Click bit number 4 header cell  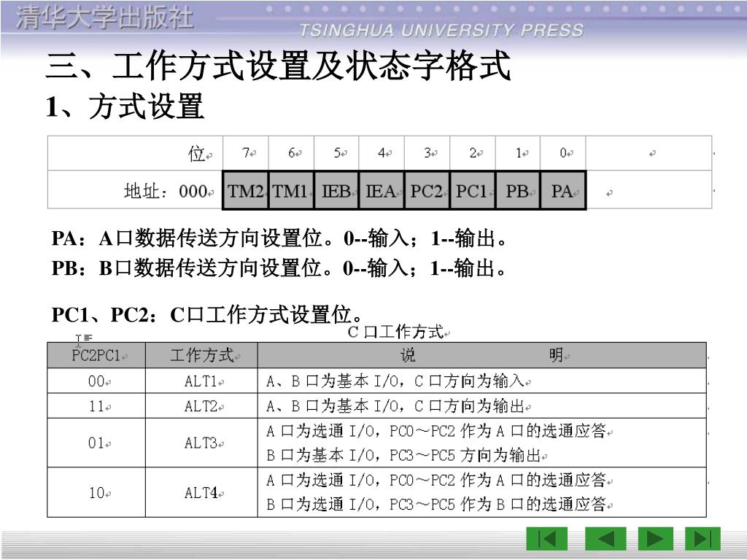(382, 153)
